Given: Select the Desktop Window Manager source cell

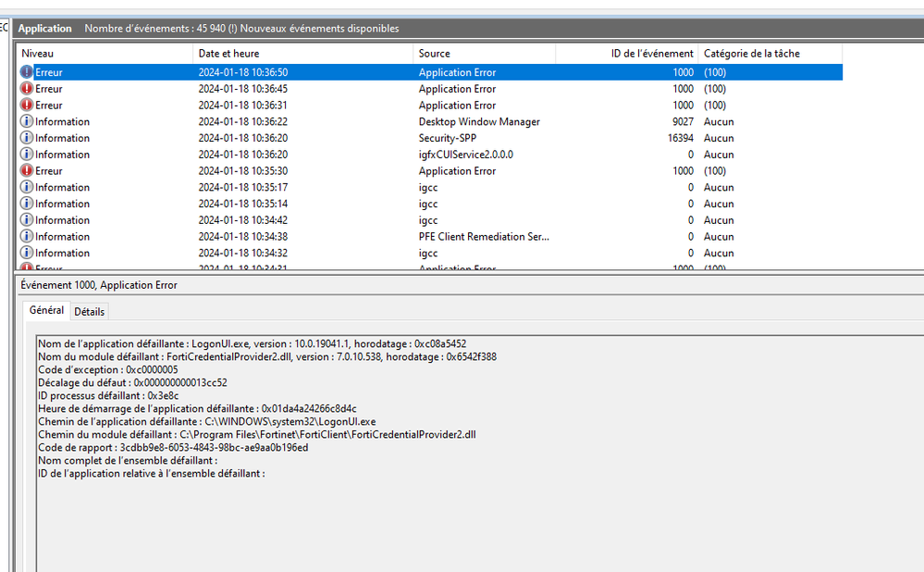Looking at the screenshot, I should pyautogui.click(x=479, y=122).
